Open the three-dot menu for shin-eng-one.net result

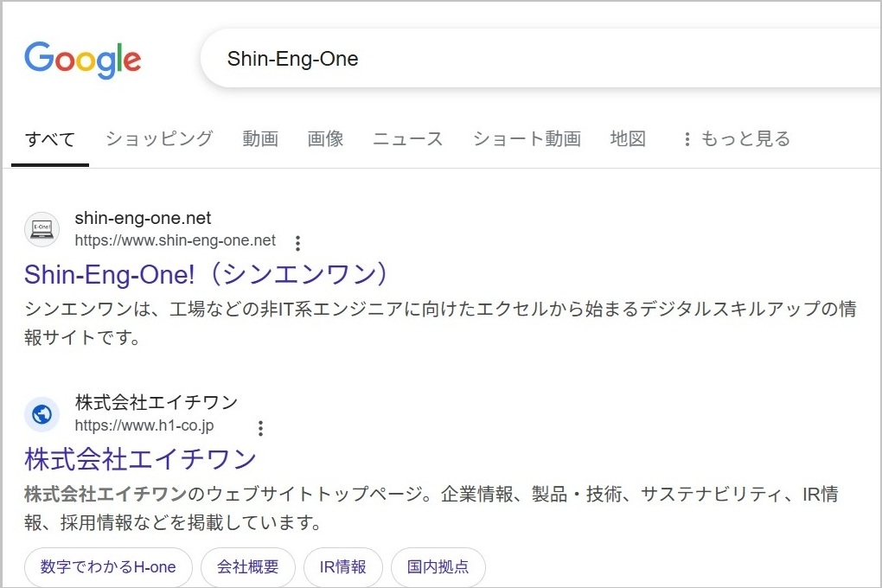(296, 244)
